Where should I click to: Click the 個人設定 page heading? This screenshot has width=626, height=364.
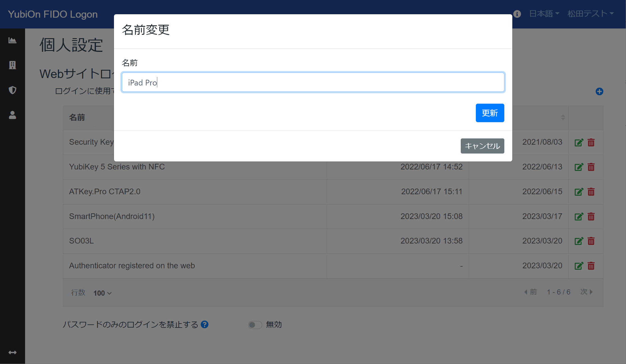pyautogui.click(x=71, y=45)
